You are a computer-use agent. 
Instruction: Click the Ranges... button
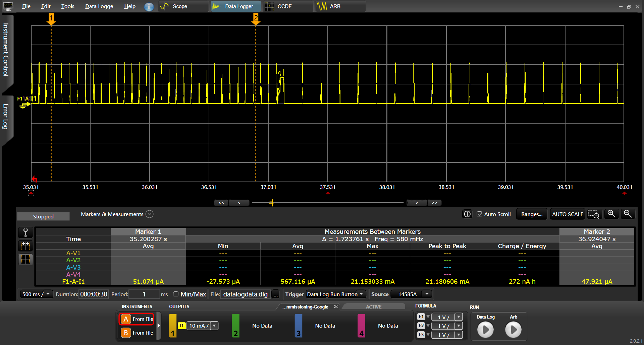532,214
